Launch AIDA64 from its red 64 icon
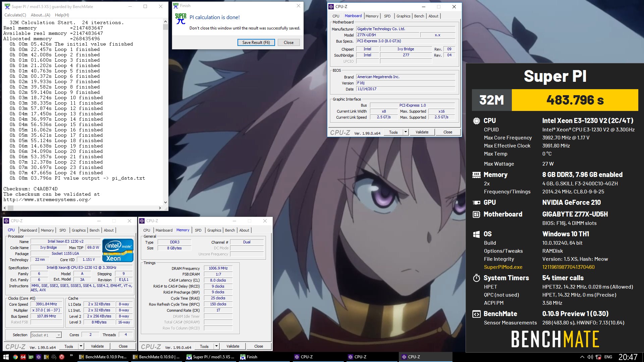Image resolution: width=644 pixels, height=362 pixels. pyautogui.click(x=23, y=357)
